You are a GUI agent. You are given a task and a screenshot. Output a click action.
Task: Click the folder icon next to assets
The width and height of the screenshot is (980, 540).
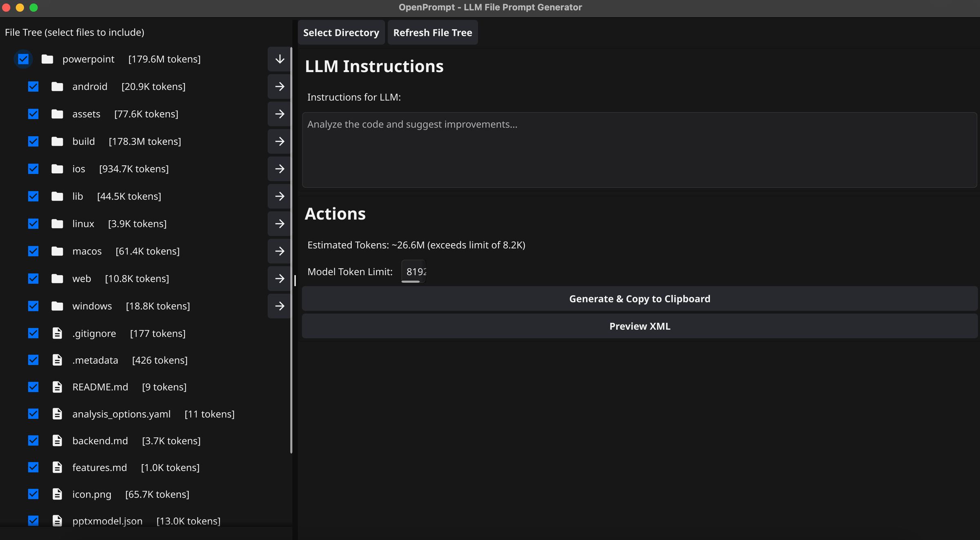(57, 114)
